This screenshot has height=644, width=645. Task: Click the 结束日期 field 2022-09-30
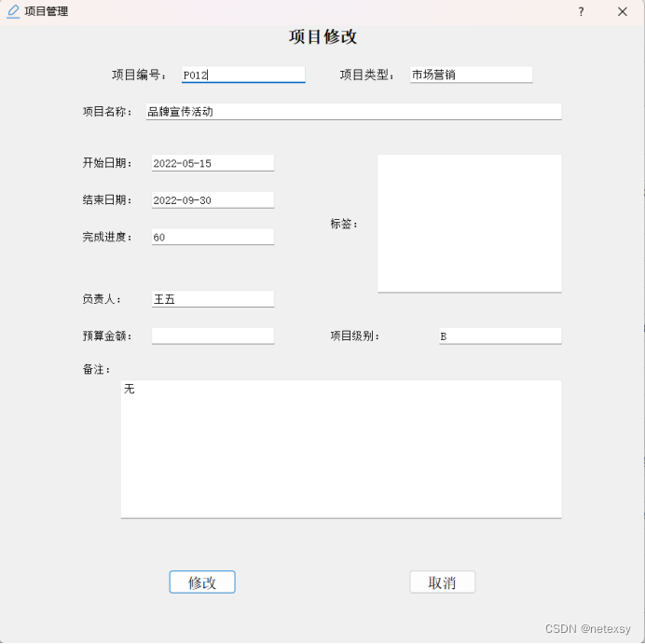(213, 200)
